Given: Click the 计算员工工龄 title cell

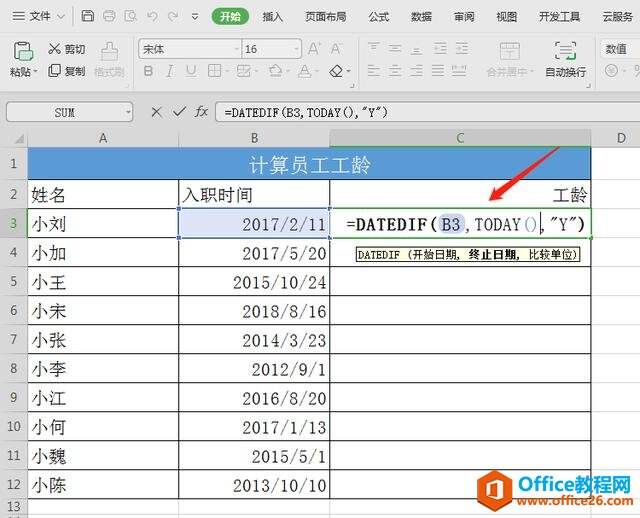Looking at the screenshot, I should (309, 164).
